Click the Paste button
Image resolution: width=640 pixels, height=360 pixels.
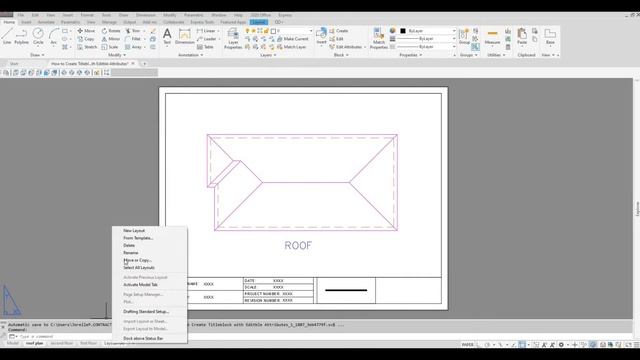522,36
